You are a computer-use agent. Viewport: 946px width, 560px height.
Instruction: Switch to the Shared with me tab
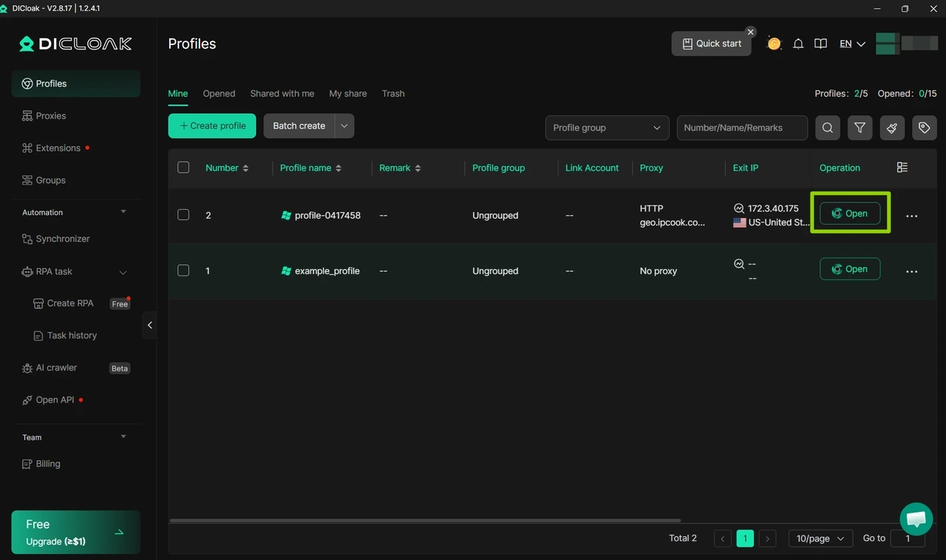[x=282, y=93]
